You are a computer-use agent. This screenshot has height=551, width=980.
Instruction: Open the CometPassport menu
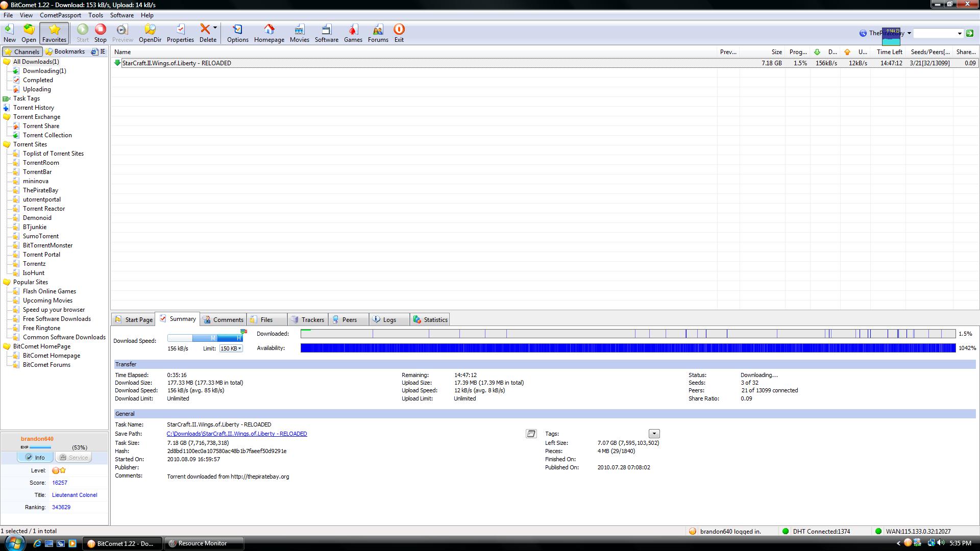point(61,15)
